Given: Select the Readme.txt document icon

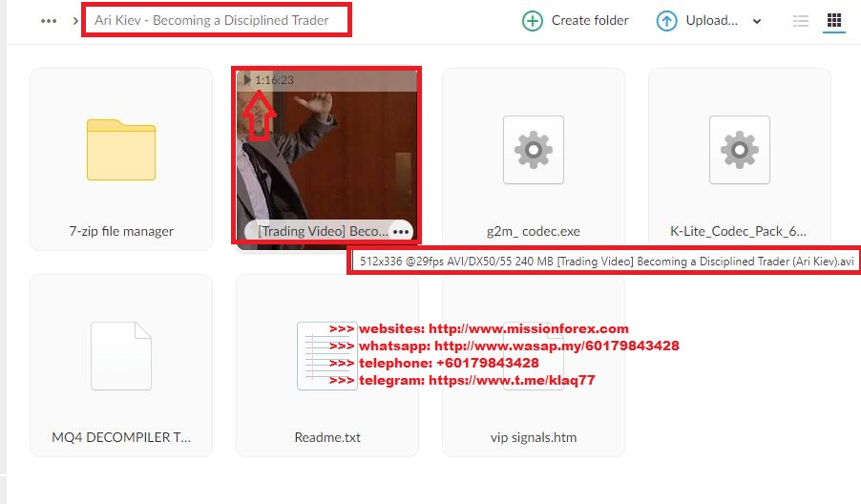Looking at the screenshot, I should pos(327,356).
